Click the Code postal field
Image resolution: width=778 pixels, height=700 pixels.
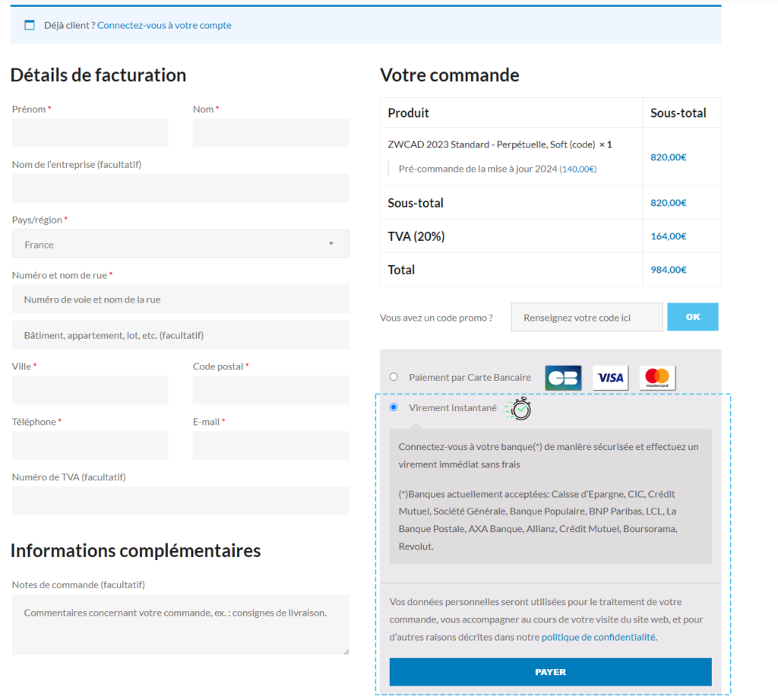click(270, 390)
